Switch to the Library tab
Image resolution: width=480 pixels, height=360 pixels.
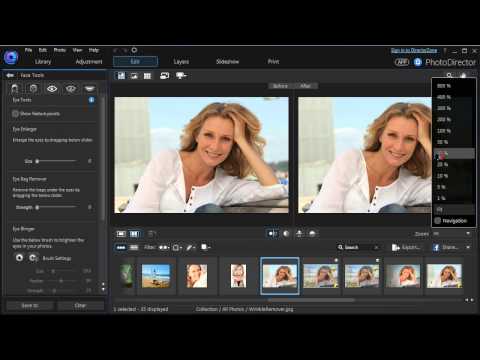(43, 62)
